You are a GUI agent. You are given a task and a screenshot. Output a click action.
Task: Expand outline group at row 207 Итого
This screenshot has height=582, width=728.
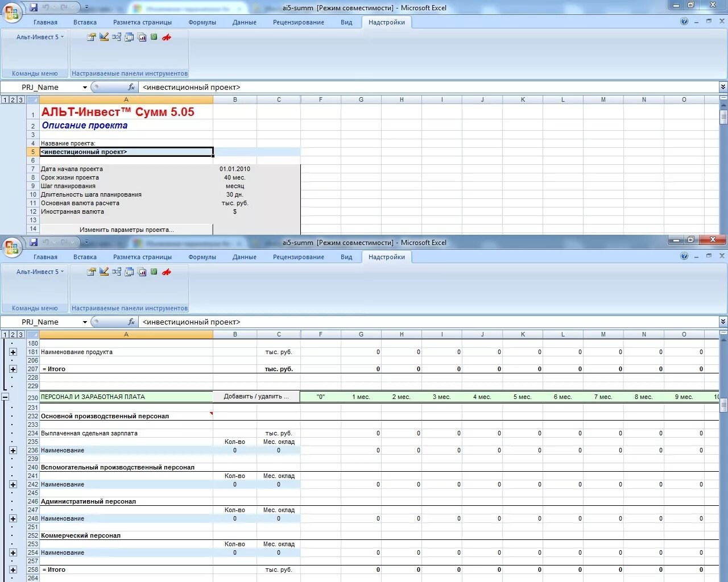click(13, 369)
